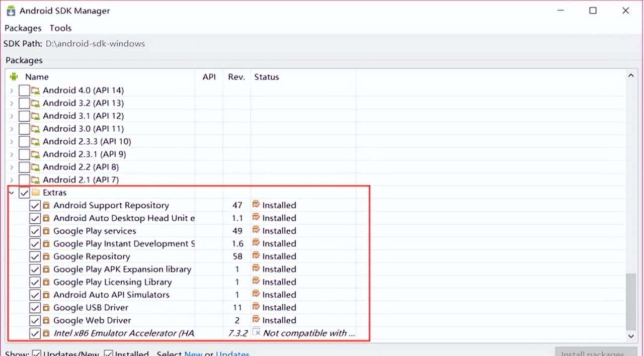The width and height of the screenshot is (644, 356).
Task: Expand Android 2.3.3 (API 10) packages
Action: click(x=11, y=141)
